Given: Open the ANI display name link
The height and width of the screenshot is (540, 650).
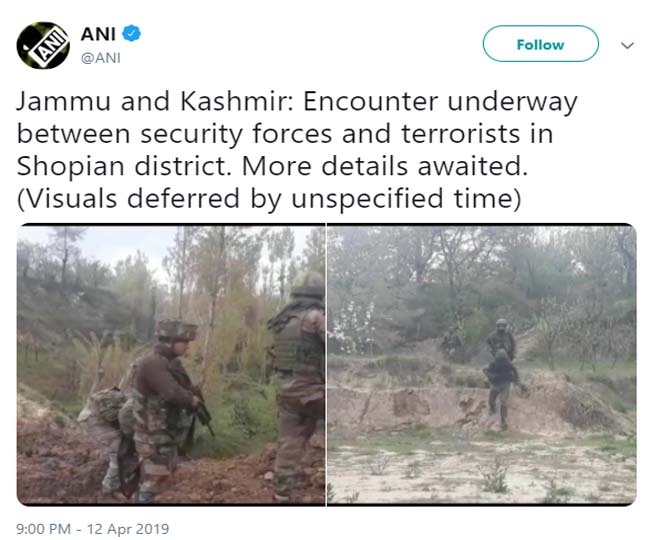Looking at the screenshot, I should [98, 34].
